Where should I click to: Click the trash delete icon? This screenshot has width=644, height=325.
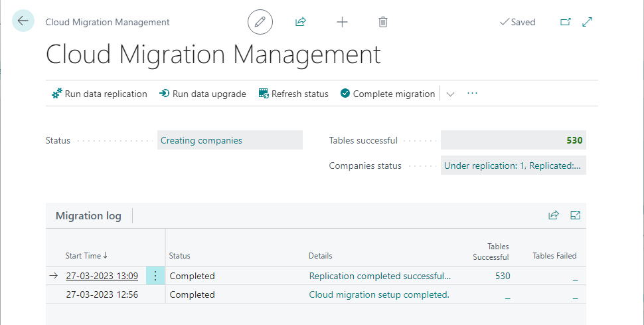click(x=383, y=22)
